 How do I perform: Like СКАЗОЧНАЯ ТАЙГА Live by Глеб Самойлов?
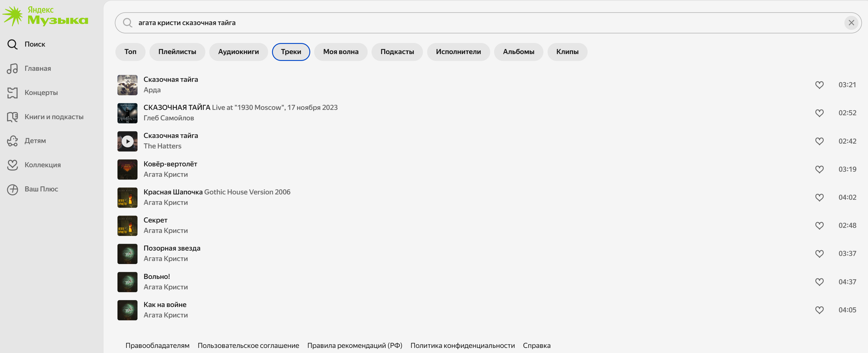819,113
